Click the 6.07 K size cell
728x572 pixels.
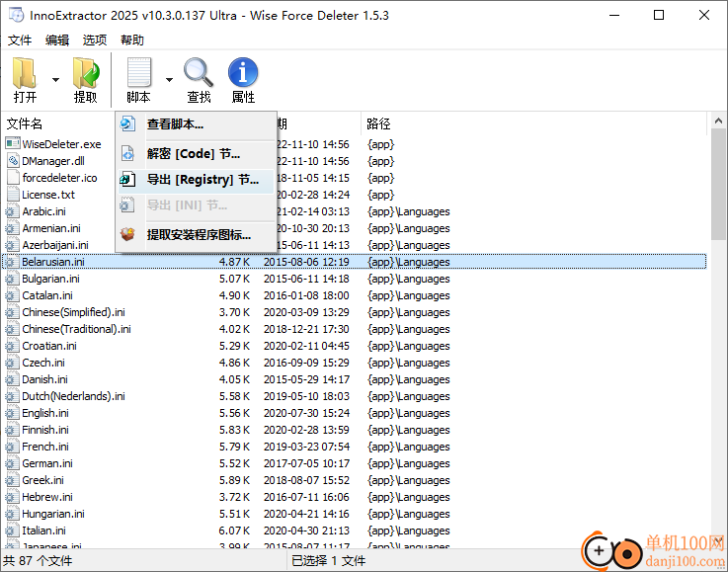[234, 531]
